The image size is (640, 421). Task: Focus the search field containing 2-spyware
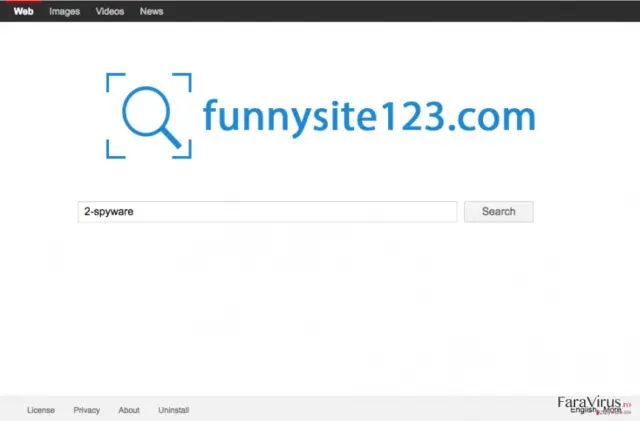coord(267,212)
